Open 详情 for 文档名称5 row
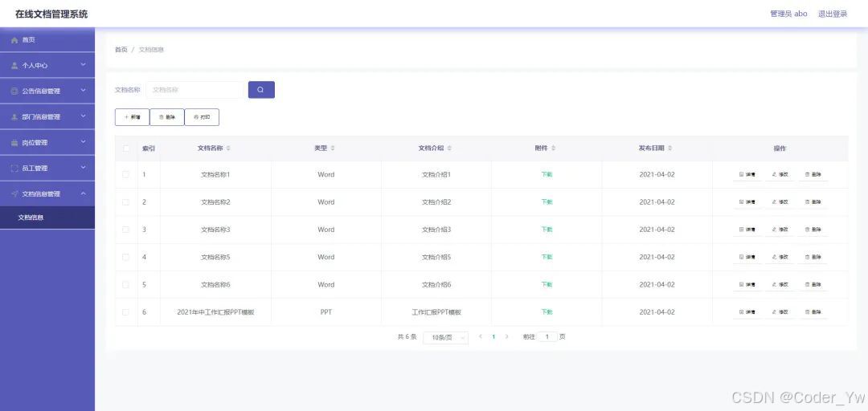868x411 pixels. pyautogui.click(x=747, y=257)
